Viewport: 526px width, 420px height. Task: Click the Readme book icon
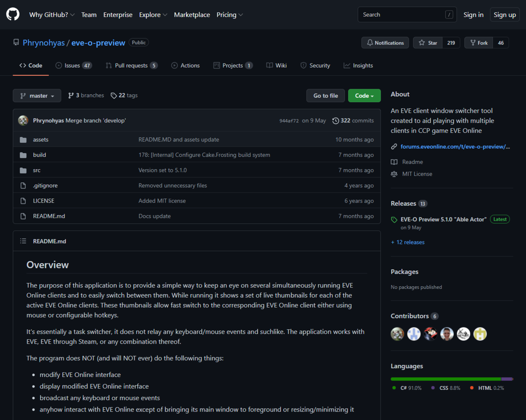[394, 162]
